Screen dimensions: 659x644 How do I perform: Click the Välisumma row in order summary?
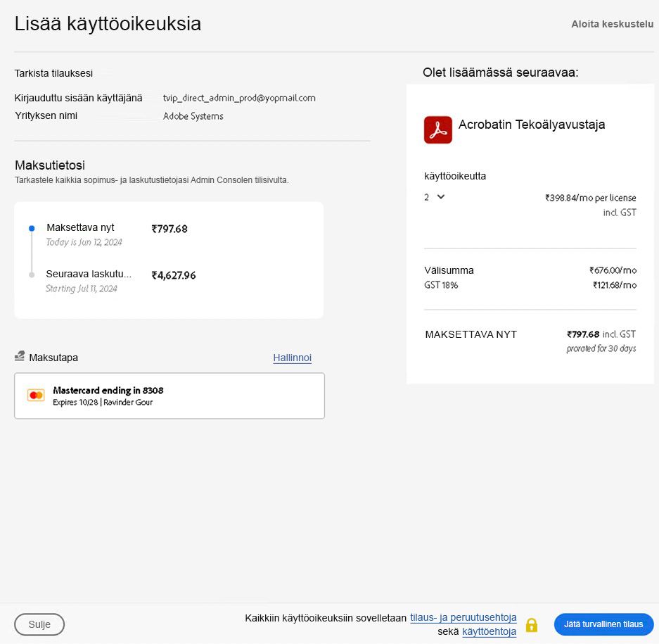tap(449, 270)
